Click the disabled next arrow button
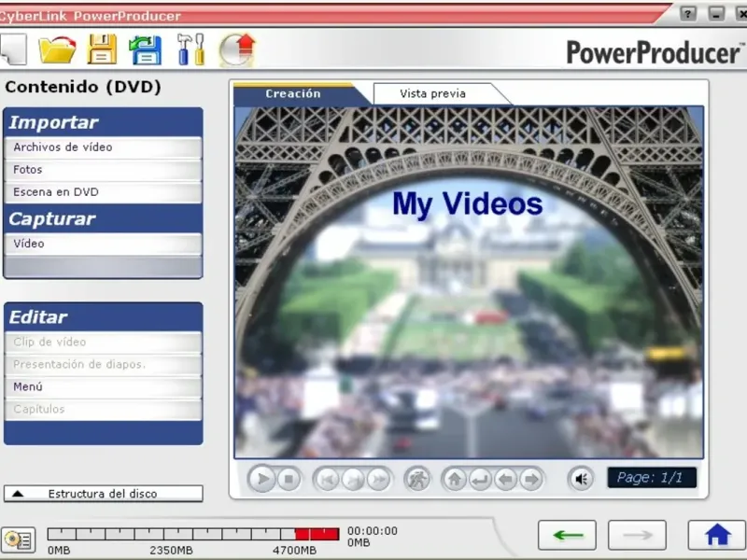The height and width of the screenshot is (560, 747). [x=637, y=535]
